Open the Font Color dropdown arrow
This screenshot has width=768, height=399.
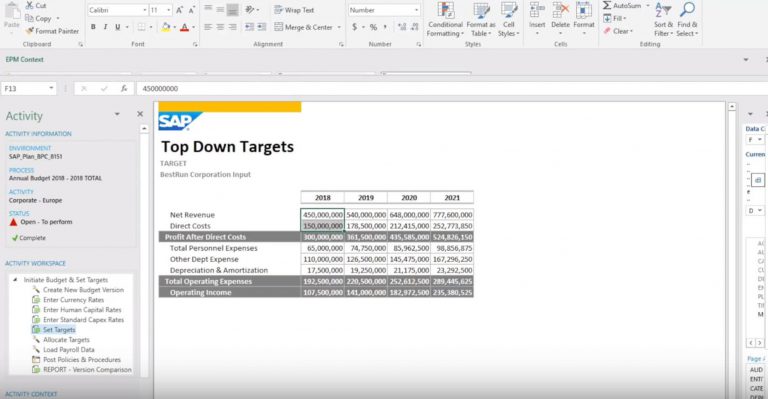(193, 27)
